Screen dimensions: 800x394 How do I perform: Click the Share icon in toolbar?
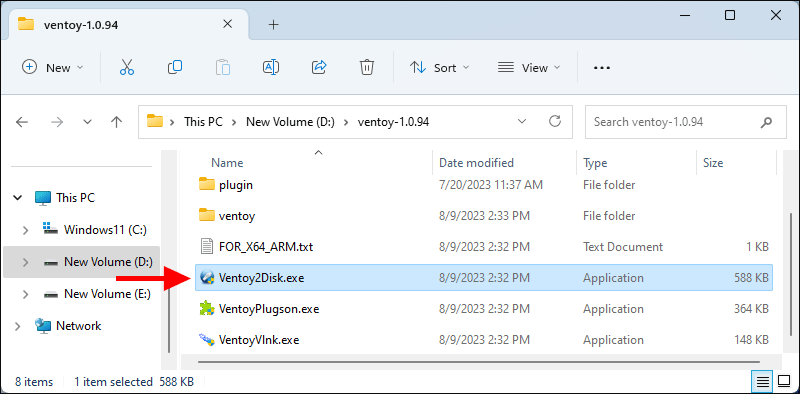[x=319, y=67]
